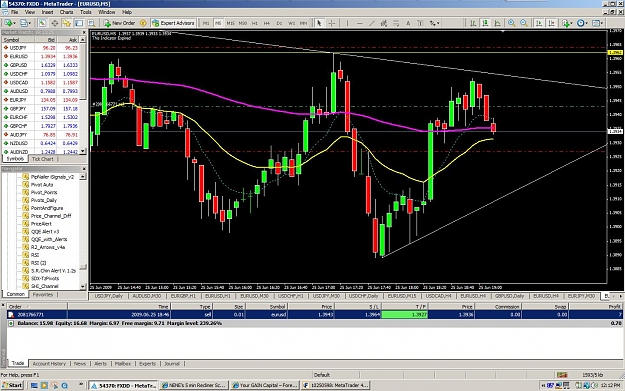This screenshot has height=391, width=625.
Task: Select the M1 timeframe button
Action: pyautogui.click(x=206, y=23)
